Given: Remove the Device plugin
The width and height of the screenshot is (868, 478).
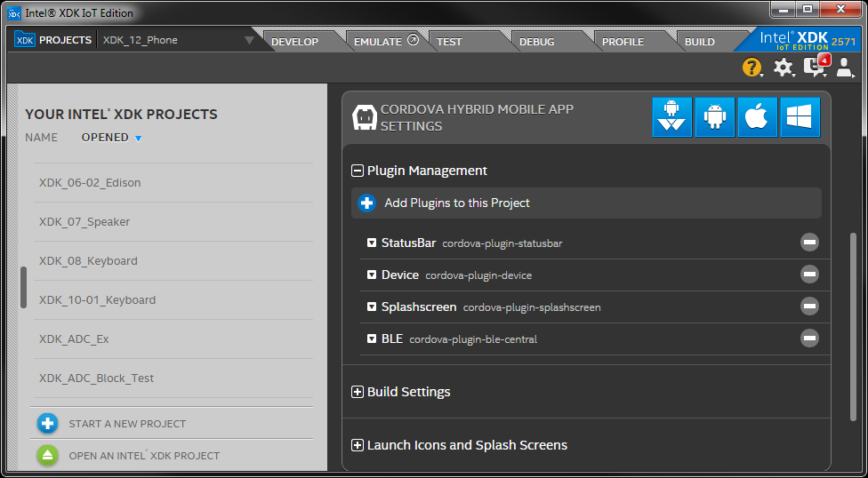Looking at the screenshot, I should [x=809, y=275].
